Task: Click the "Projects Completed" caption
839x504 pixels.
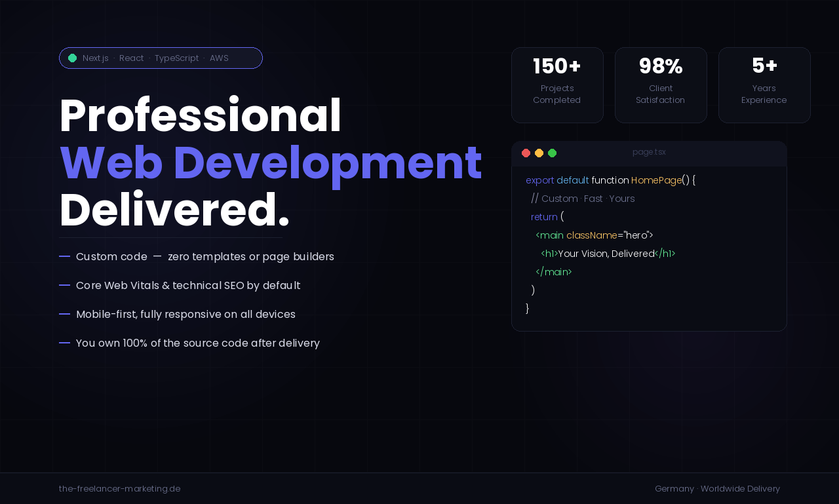Action: 557,94
